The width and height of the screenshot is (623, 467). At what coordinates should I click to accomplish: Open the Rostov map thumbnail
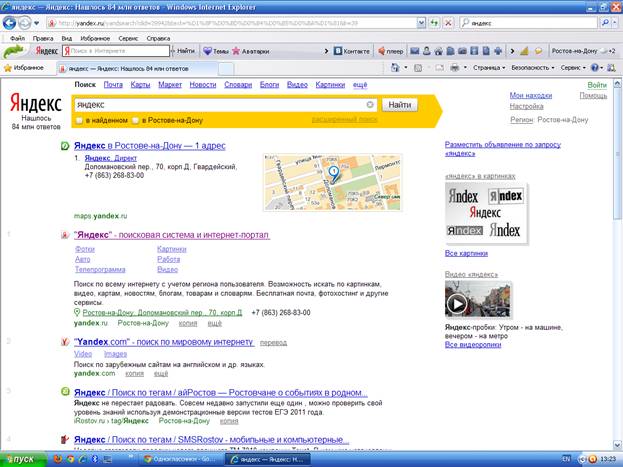[332, 182]
